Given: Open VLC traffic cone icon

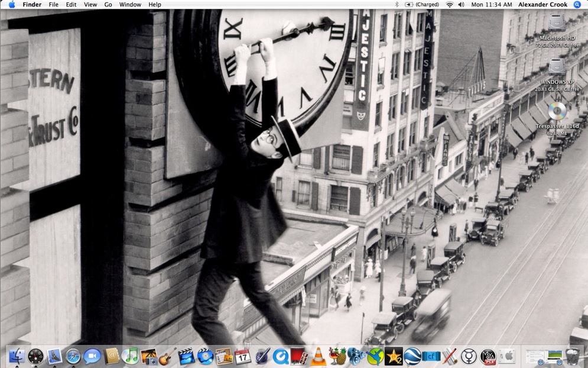Looking at the screenshot, I should pos(319,356).
